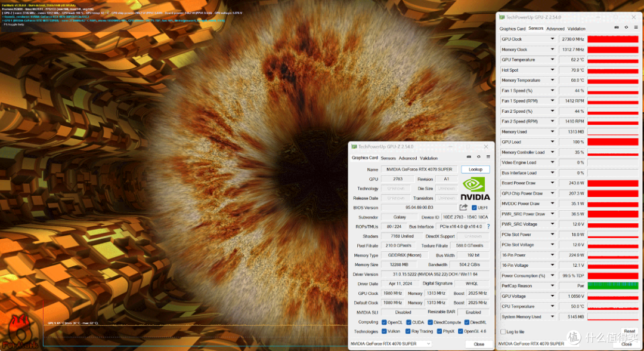Click the camera icon in Graphics Card window

click(x=469, y=157)
